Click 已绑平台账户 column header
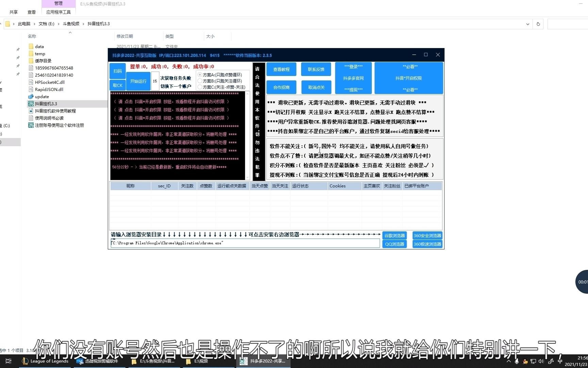Screen dimensions: 588x368 [422, 186]
